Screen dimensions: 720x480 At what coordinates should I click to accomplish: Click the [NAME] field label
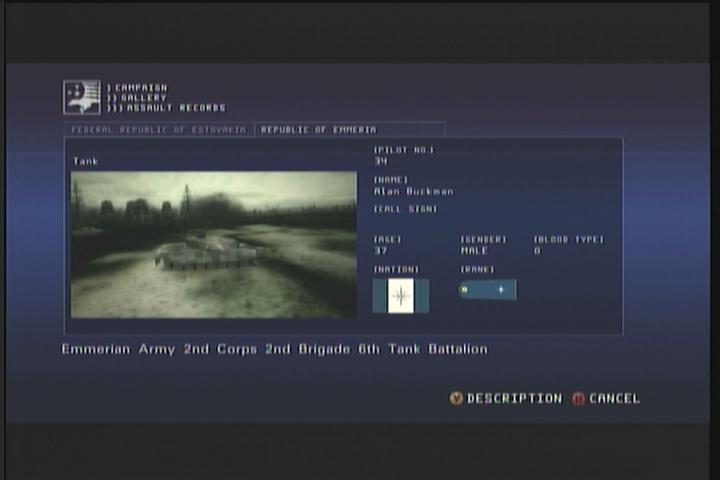pos(391,180)
